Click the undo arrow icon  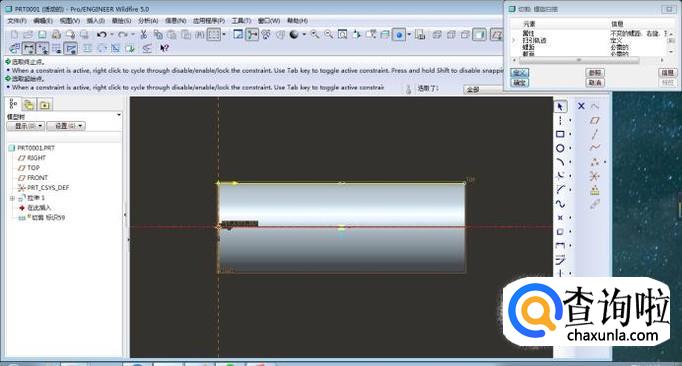click(102, 34)
